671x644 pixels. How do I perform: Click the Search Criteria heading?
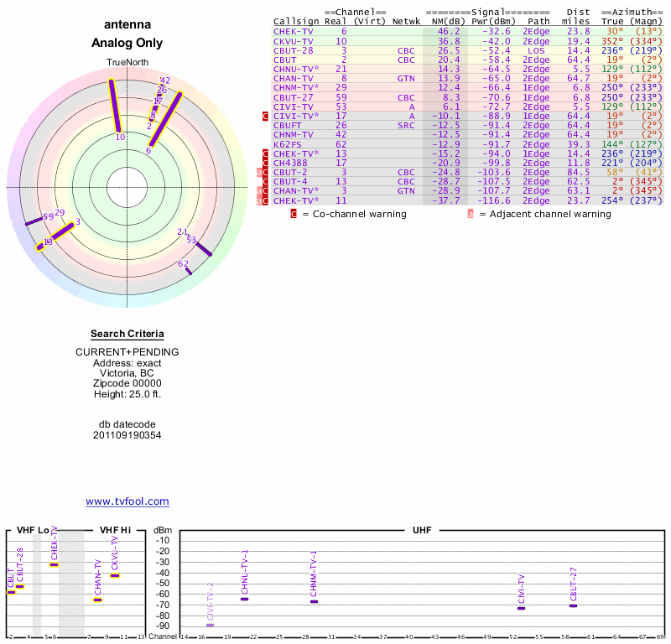pos(127,334)
